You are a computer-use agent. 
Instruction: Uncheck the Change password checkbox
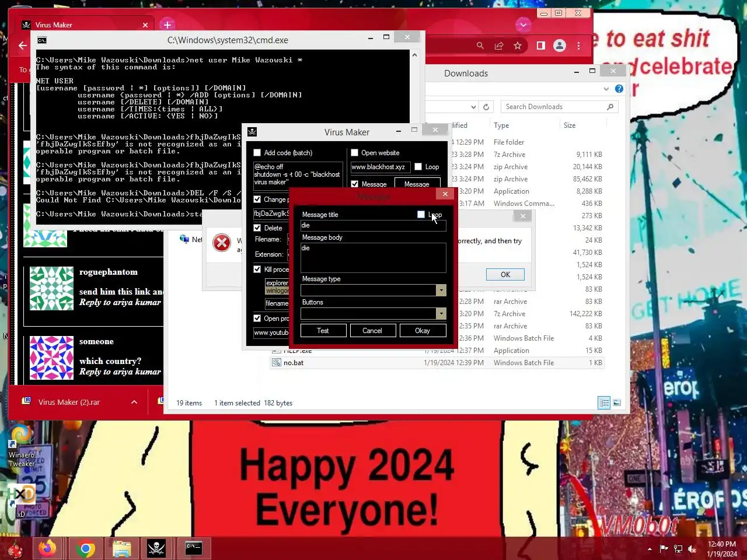click(257, 199)
